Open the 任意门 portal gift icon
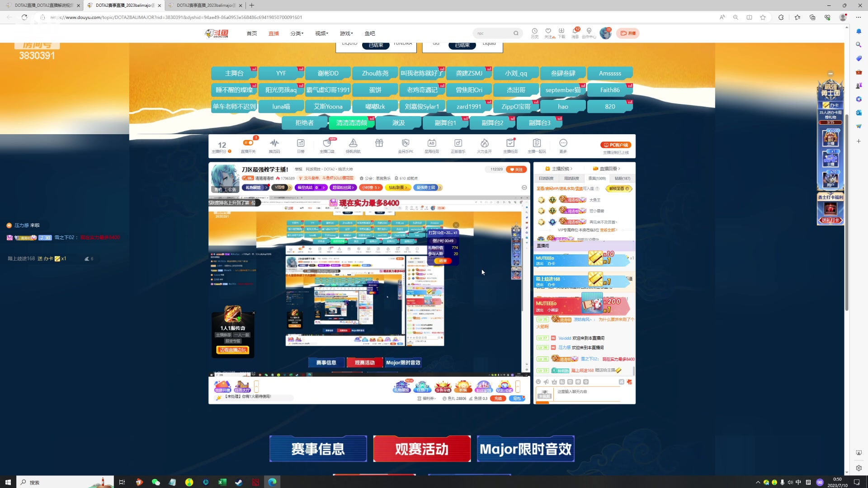The width and height of the screenshot is (868, 488). [x=422, y=387]
